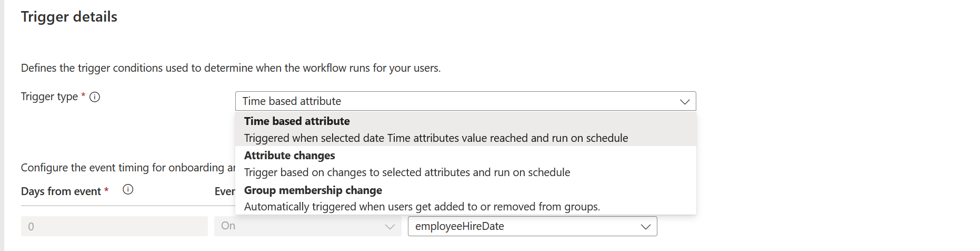Image resolution: width=980 pixels, height=251 pixels.
Task: Click the 'Triggered when selected date Time' description
Action: coord(436,138)
